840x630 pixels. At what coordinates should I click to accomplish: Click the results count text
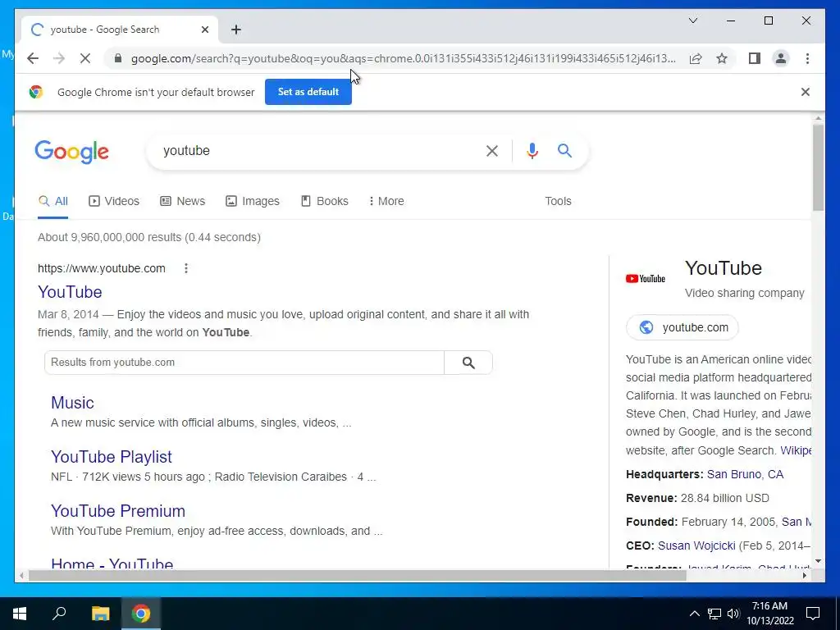coord(149,237)
